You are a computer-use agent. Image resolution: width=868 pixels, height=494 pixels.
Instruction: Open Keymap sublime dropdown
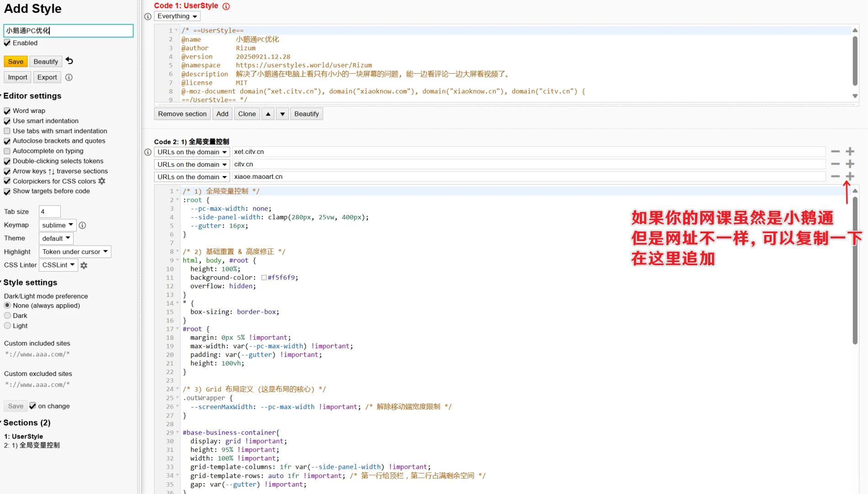[58, 225]
